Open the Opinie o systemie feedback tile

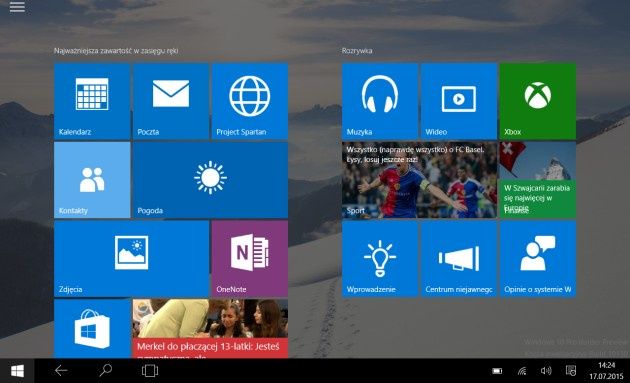tap(538, 259)
